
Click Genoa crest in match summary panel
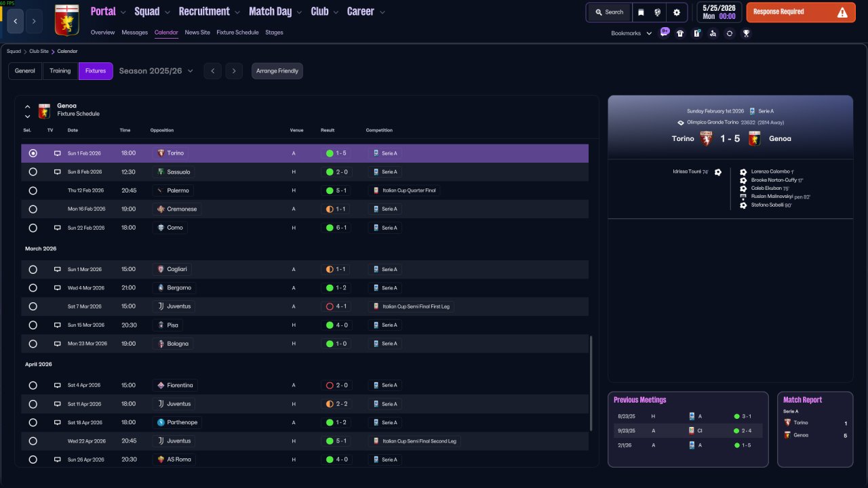click(753, 138)
